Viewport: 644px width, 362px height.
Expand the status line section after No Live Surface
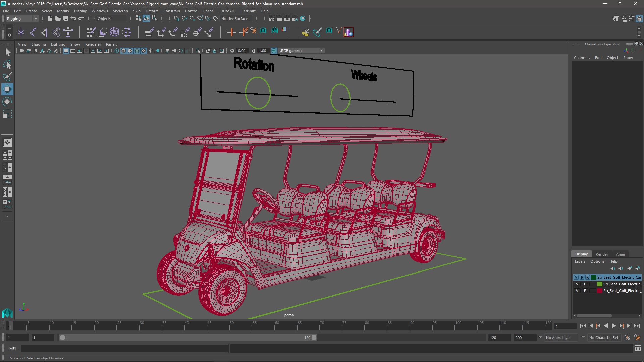257,19
